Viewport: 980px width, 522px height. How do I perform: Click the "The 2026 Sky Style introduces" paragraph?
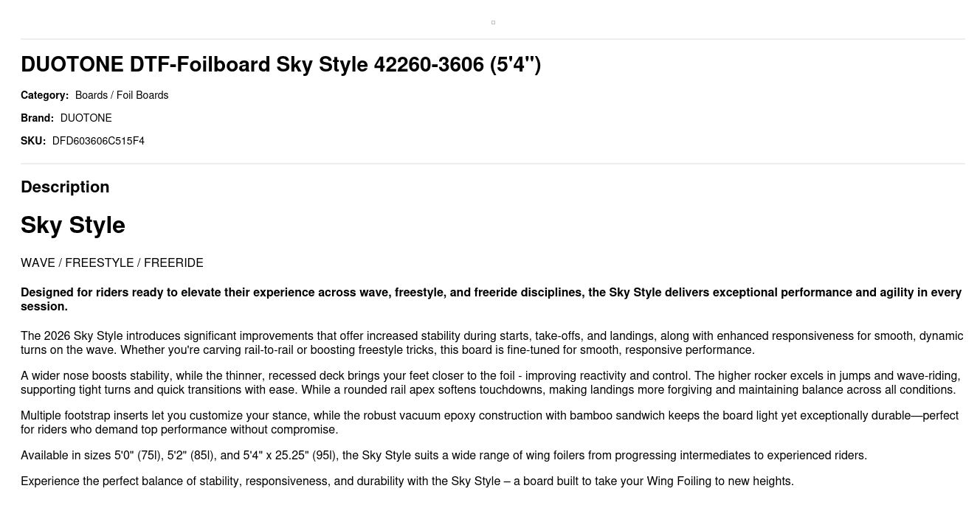point(490,343)
